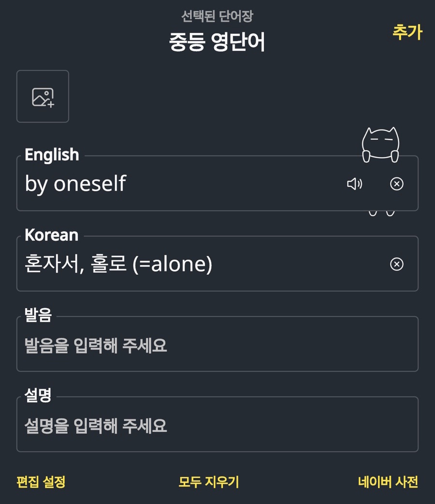Tap the cat mascot icon

tap(381, 145)
